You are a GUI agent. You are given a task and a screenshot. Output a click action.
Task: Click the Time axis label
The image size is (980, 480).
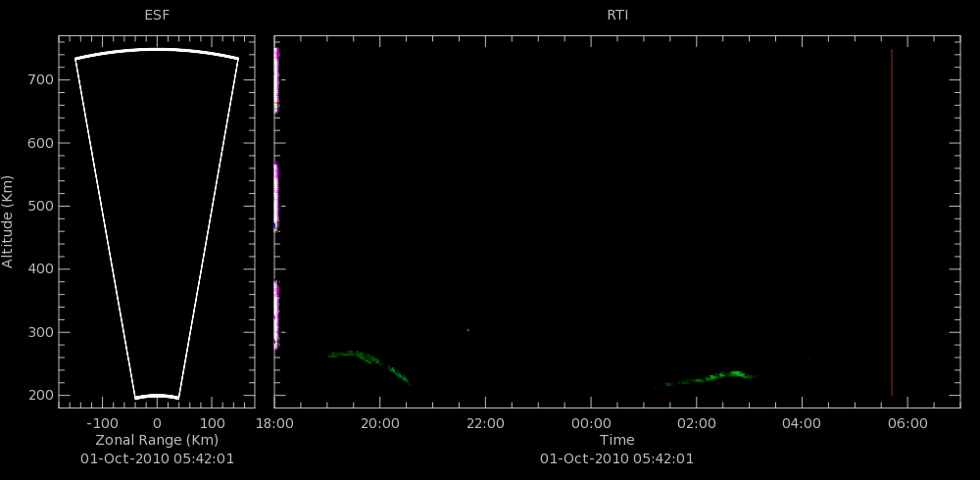616,440
